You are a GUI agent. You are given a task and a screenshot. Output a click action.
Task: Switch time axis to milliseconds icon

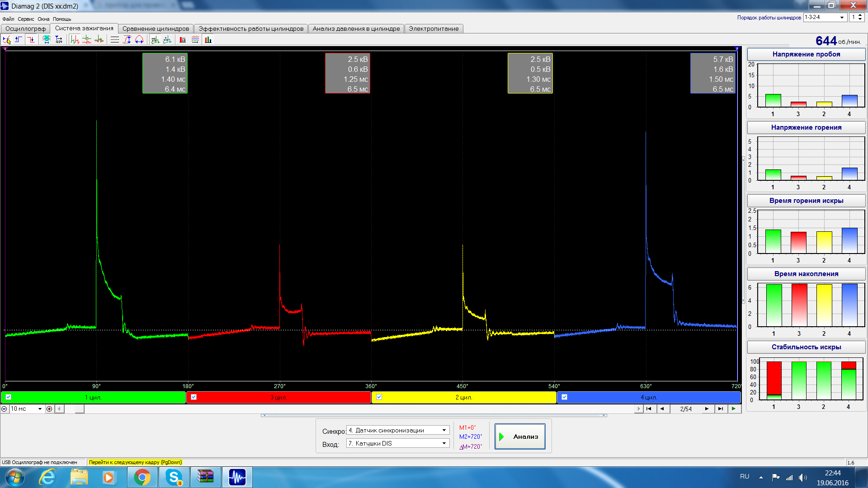point(155,40)
